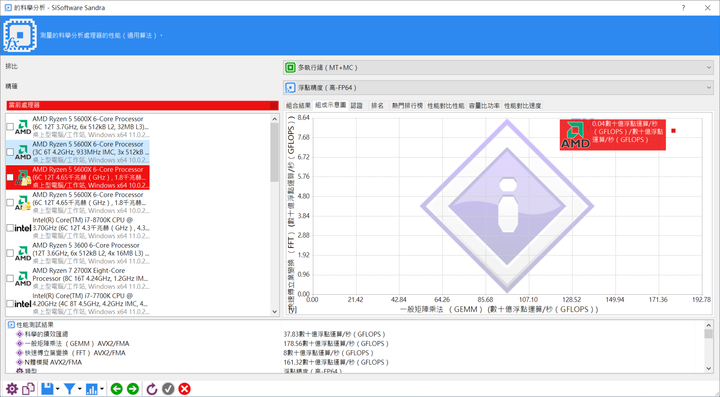720x397 pixels.
Task: Click the processor list scrollbar thumb
Action: pyautogui.click(x=275, y=152)
